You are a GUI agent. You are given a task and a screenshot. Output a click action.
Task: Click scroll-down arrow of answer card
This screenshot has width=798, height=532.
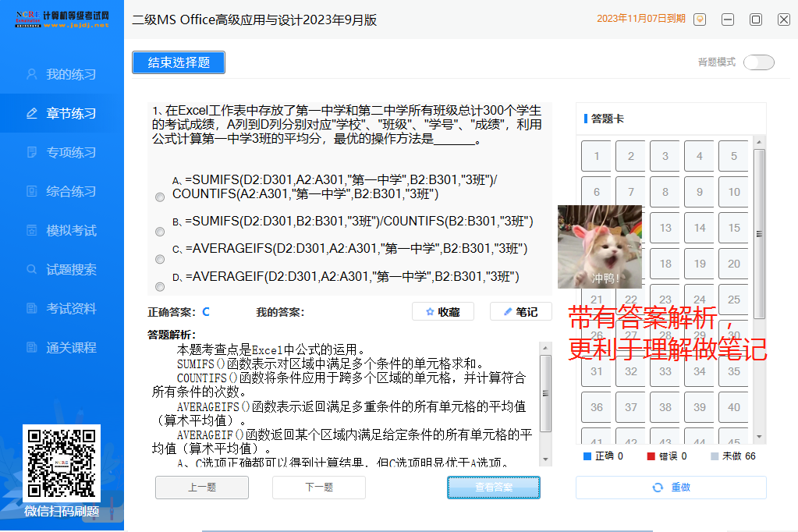[759, 437]
